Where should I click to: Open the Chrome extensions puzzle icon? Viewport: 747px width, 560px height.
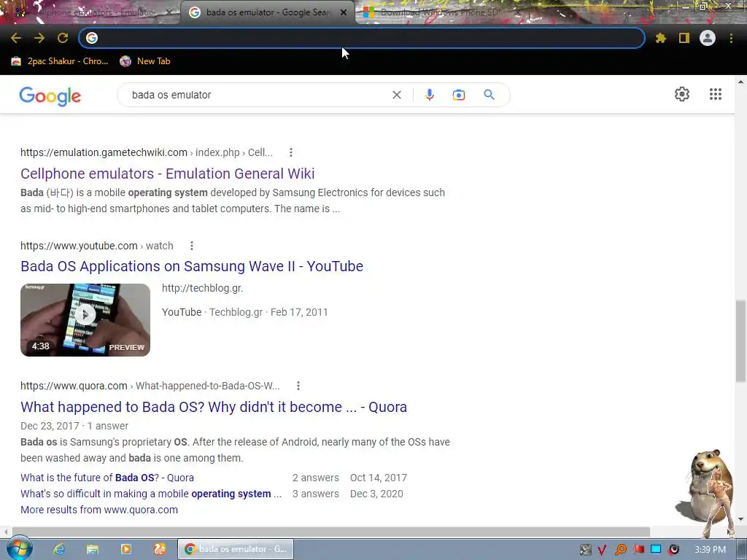click(x=660, y=38)
